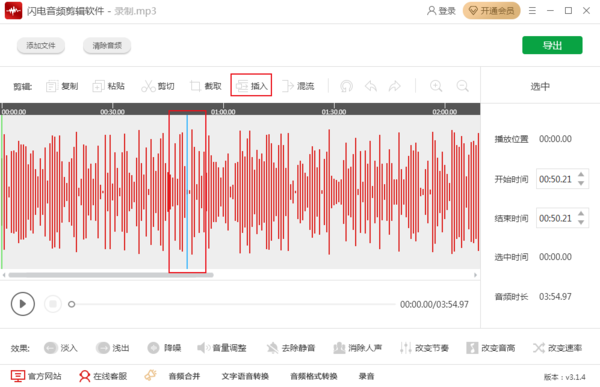The height and width of the screenshot is (387, 600).
Task: Undo the last edit with the undo arrow
Action: click(371, 86)
